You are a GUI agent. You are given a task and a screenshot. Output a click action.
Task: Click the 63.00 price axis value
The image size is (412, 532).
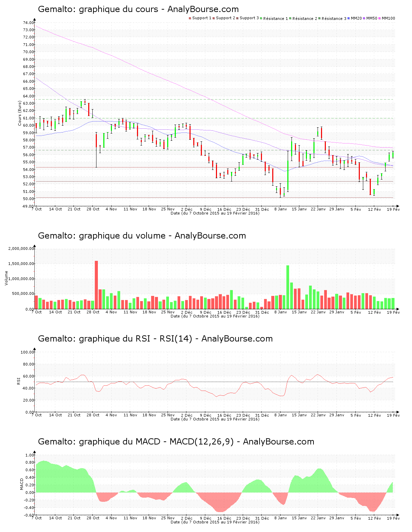[29, 103]
